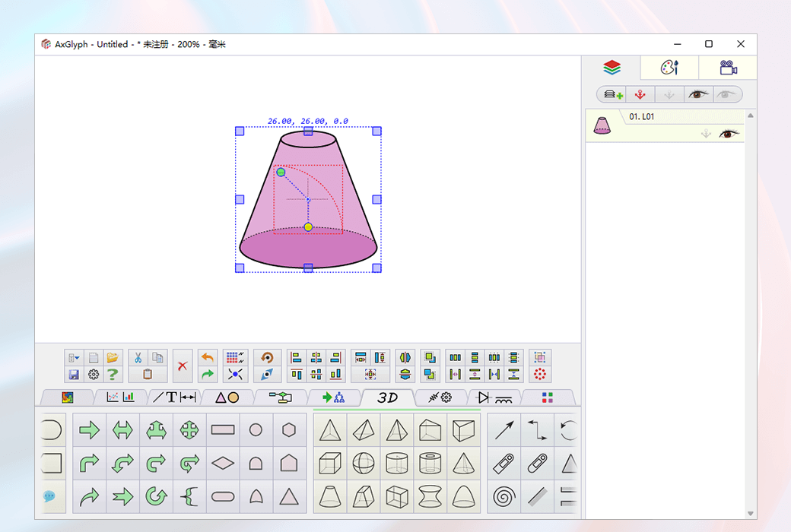This screenshot has width=791, height=532.
Task: Click the question-mark help button
Action: (112, 374)
